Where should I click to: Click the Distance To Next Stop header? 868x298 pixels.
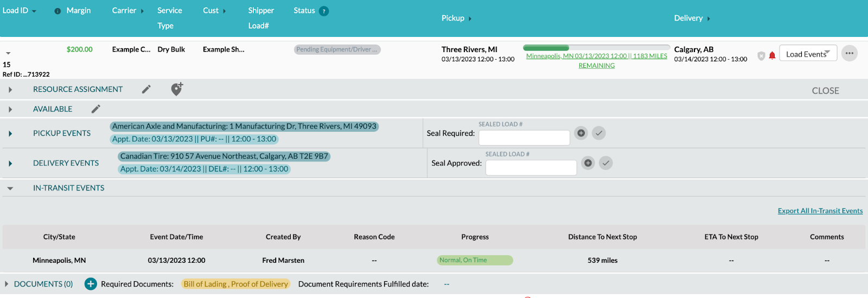pos(602,237)
